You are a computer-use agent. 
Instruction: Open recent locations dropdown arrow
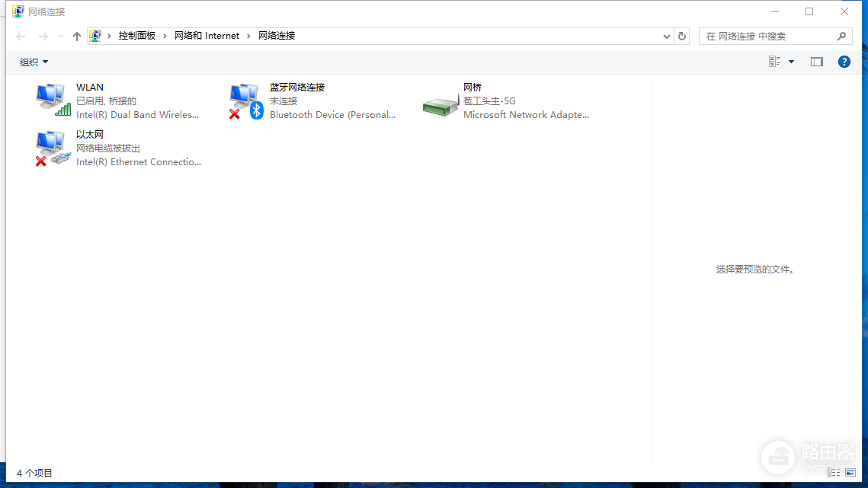(x=61, y=37)
